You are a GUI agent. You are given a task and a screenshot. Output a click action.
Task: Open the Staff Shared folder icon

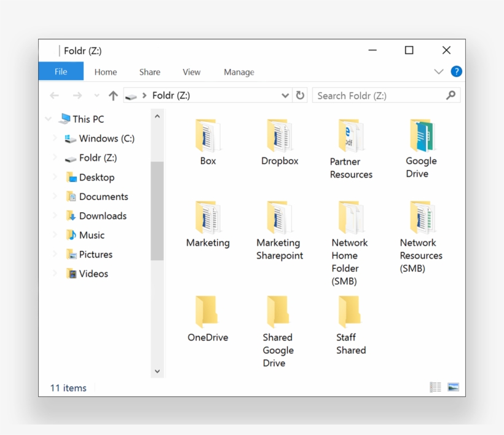coord(350,311)
